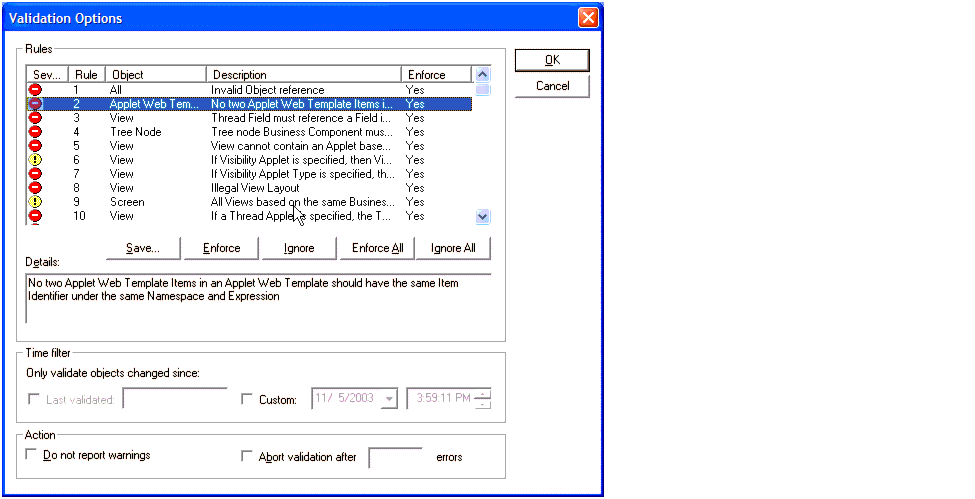Click the Ignore All button
The width and height of the screenshot is (975, 499).
[453, 248]
